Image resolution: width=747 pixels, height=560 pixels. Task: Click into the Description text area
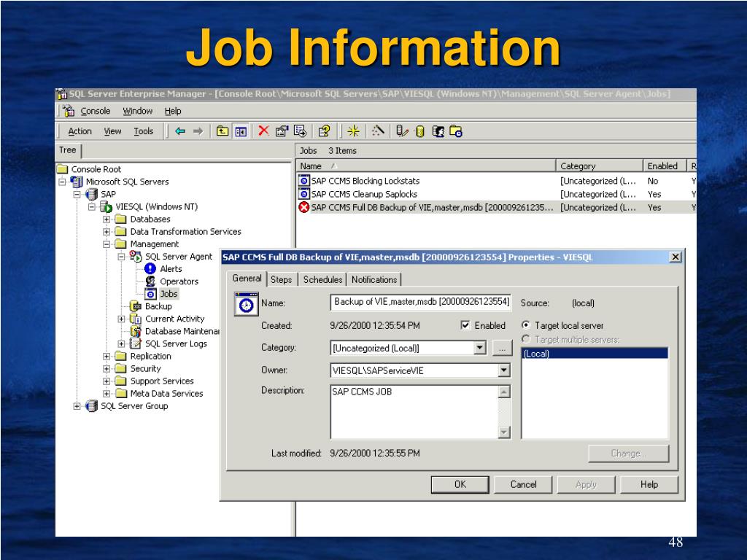click(414, 412)
